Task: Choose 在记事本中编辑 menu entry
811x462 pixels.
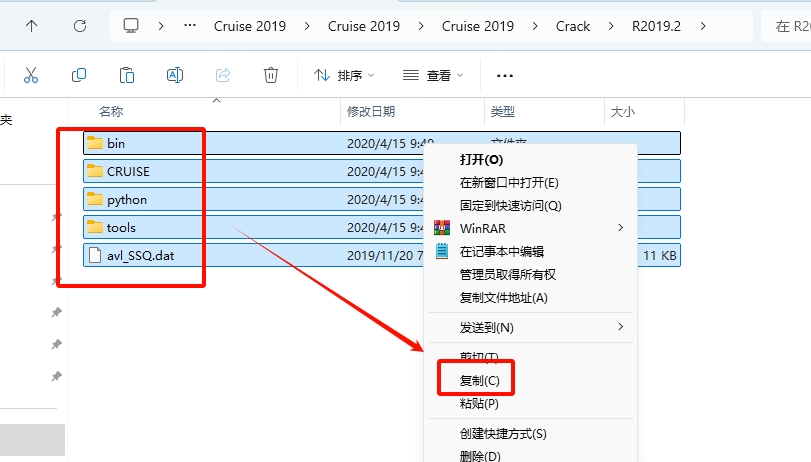Action: 530,251
